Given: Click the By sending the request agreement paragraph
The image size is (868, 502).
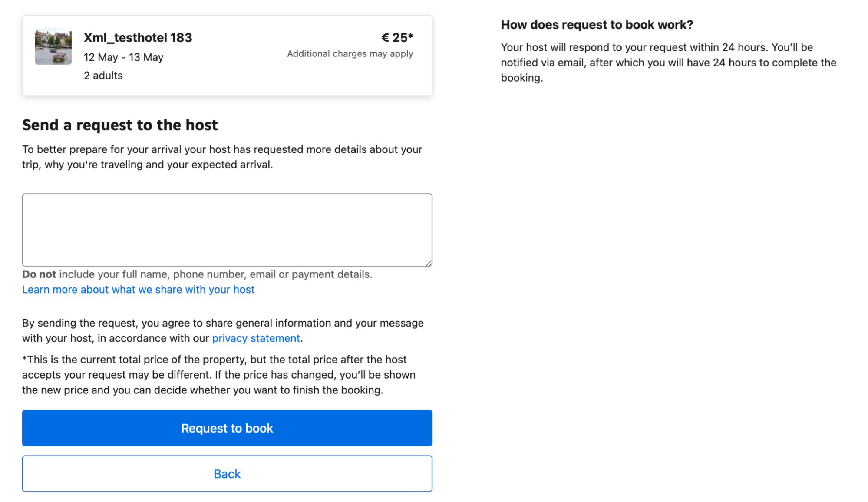Looking at the screenshot, I should coord(223,330).
